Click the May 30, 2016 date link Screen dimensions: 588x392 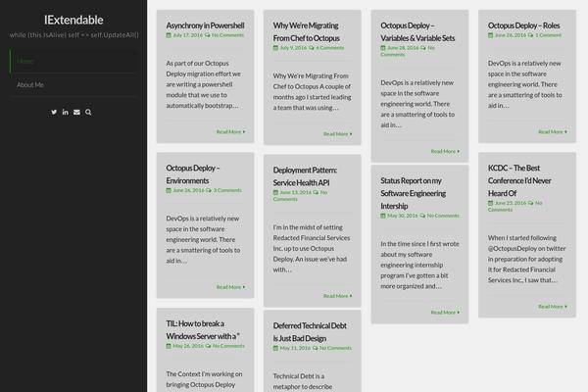click(x=403, y=216)
